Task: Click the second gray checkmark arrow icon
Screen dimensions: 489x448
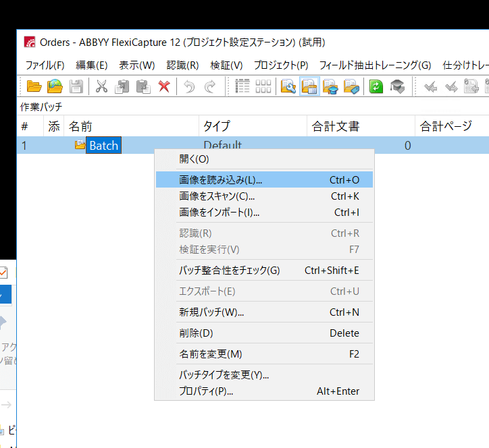Action: click(451, 86)
